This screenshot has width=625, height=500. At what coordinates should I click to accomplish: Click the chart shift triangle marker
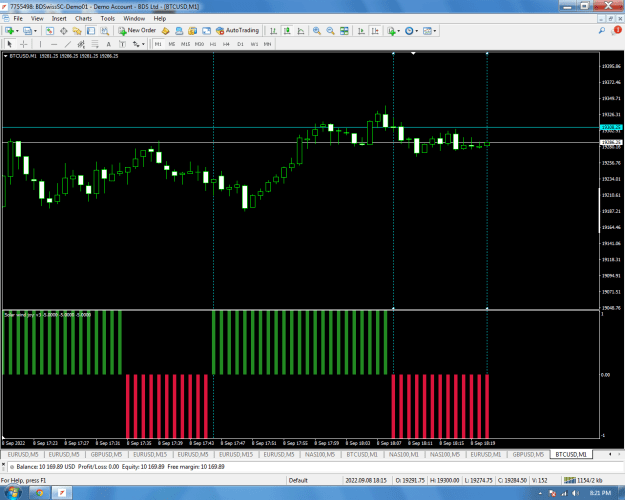point(413,53)
